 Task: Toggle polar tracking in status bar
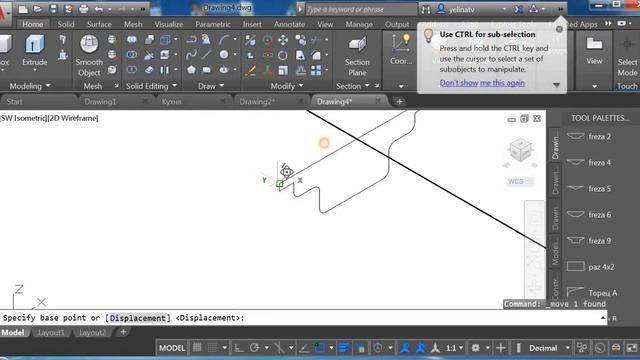click(254, 348)
